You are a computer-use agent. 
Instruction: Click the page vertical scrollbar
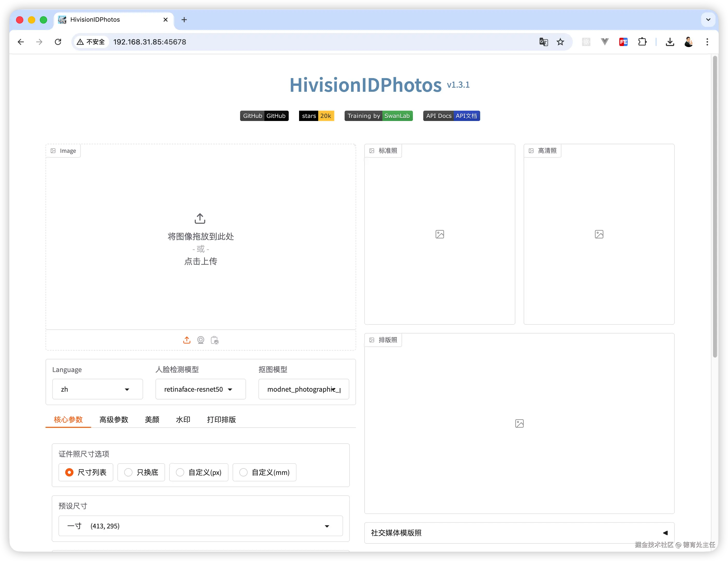(715, 207)
